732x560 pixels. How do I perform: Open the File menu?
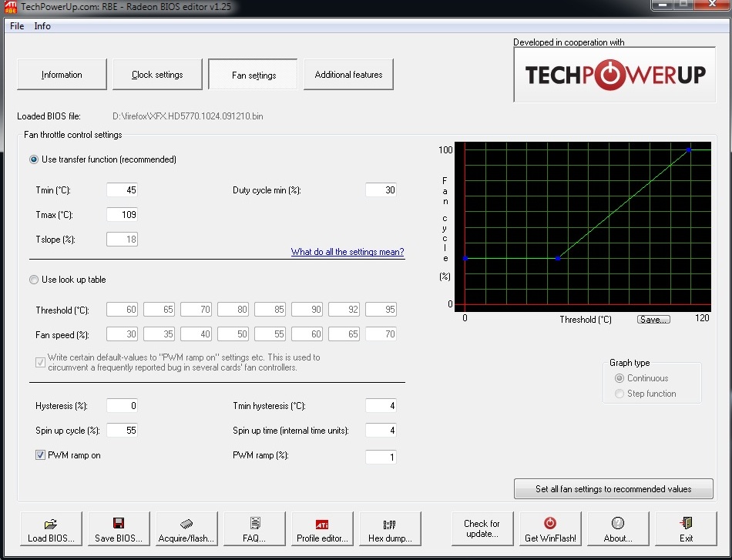point(17,26)
